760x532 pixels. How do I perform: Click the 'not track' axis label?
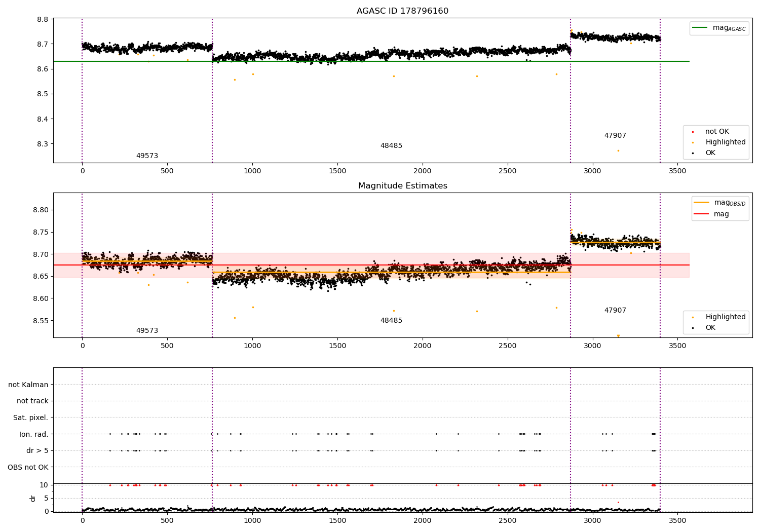[x=32, y=401]
